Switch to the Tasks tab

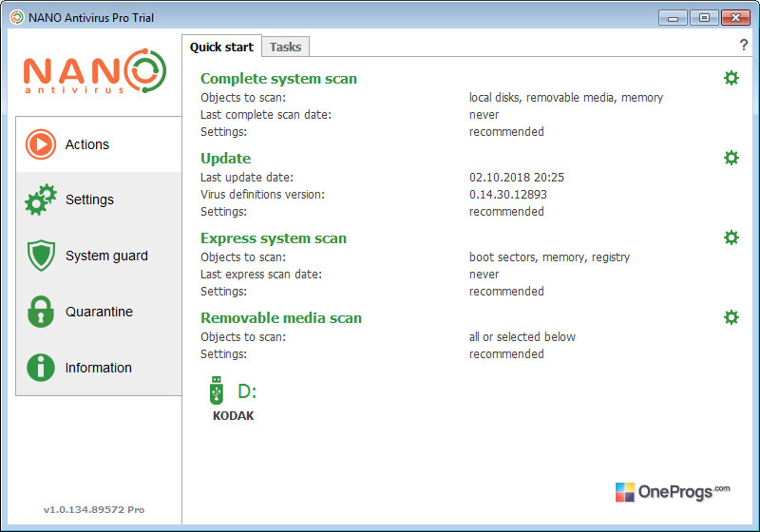coord(286,47)
